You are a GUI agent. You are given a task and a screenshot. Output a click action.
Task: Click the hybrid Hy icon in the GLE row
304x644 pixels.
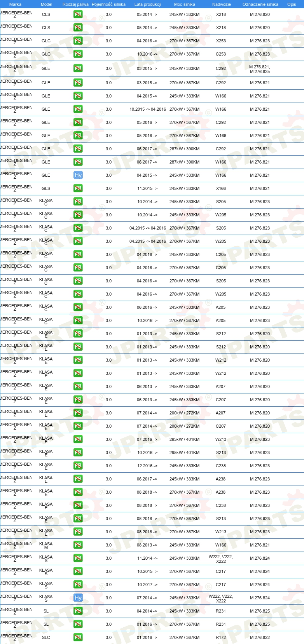(78, 175)
